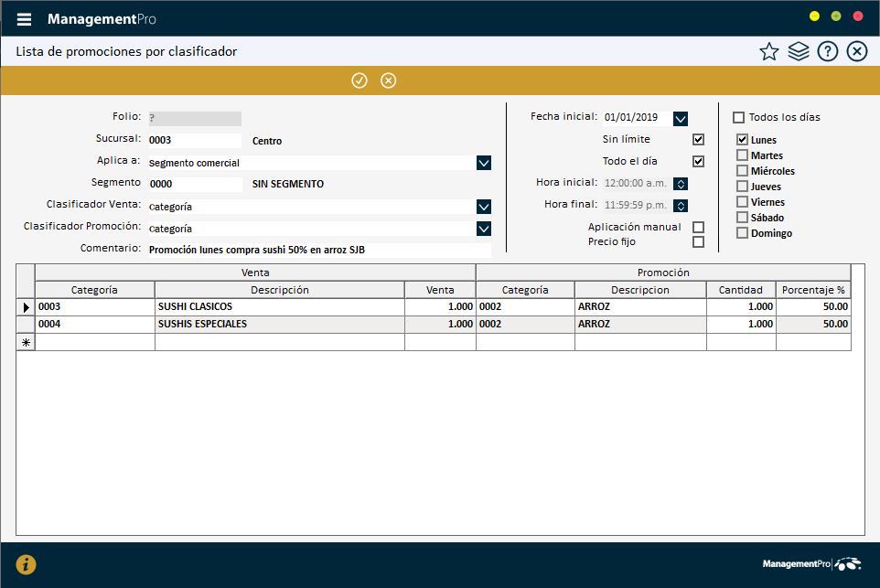Click the yellow window control dot

coord(814,16)
